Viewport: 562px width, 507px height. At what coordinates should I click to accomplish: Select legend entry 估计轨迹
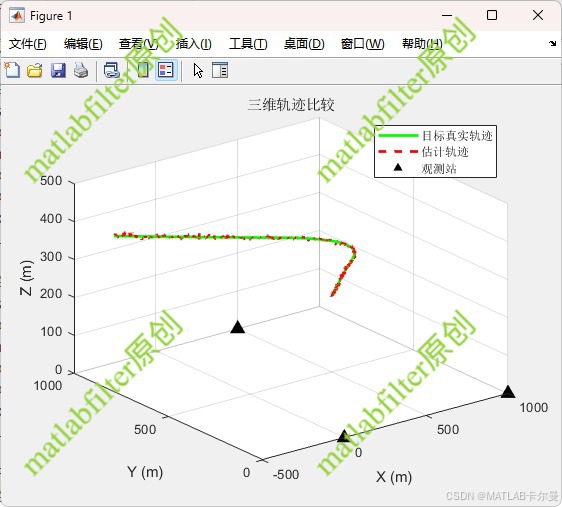445,152
